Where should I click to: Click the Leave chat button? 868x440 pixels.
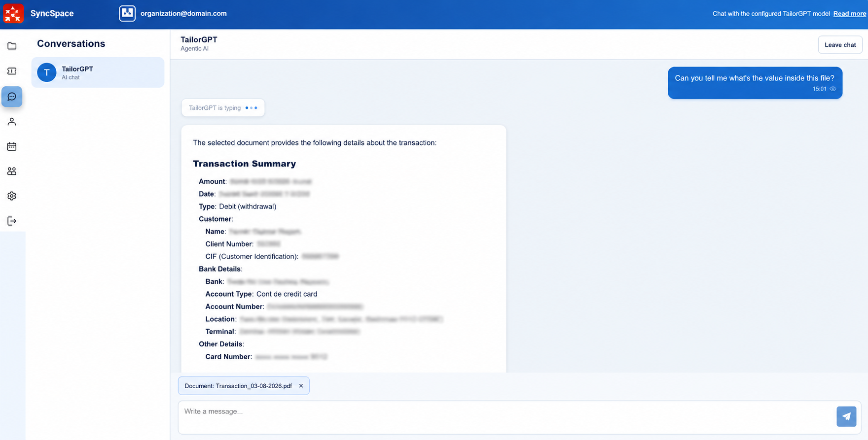[840, 45]
